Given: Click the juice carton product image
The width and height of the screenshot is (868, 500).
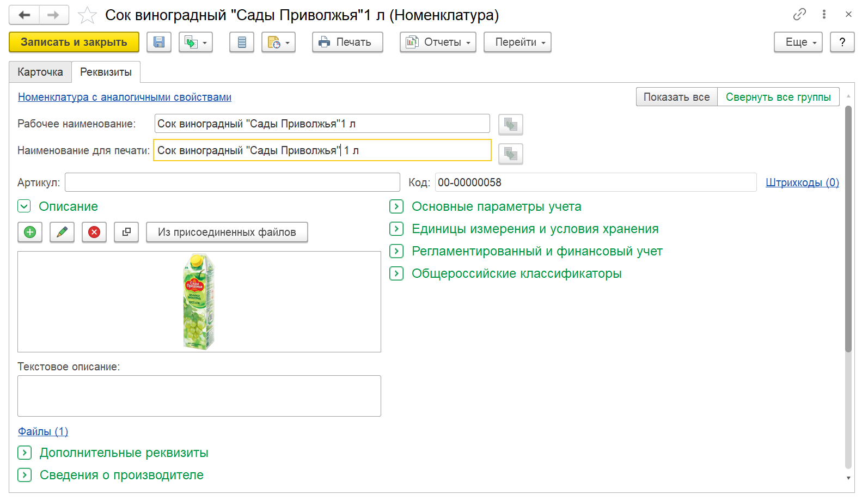Looking at the screenshot, I should pyautogui.click(x=199, y=302).
